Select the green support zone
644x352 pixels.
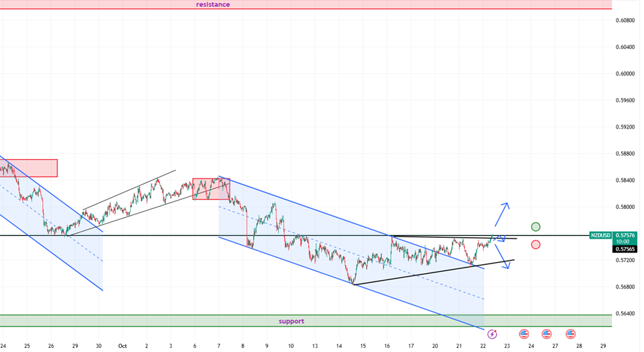click(x=304, y=321)
